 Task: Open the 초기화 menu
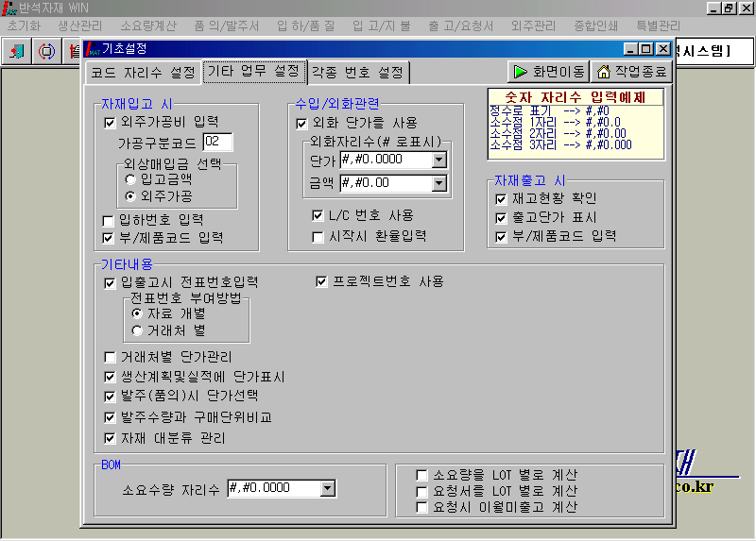point(24,25)
